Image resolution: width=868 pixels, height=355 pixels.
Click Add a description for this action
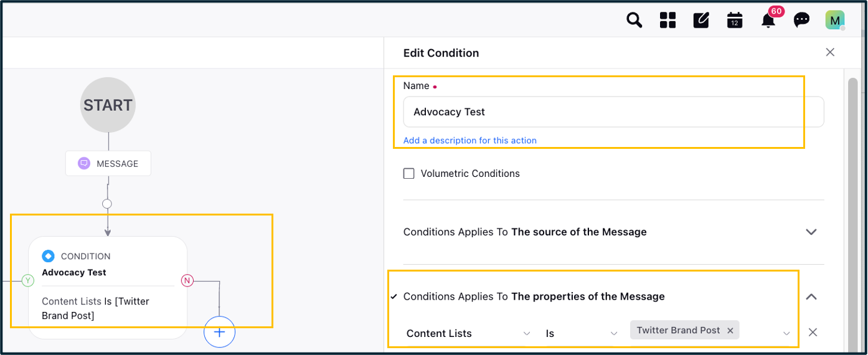tap(470, 141)
